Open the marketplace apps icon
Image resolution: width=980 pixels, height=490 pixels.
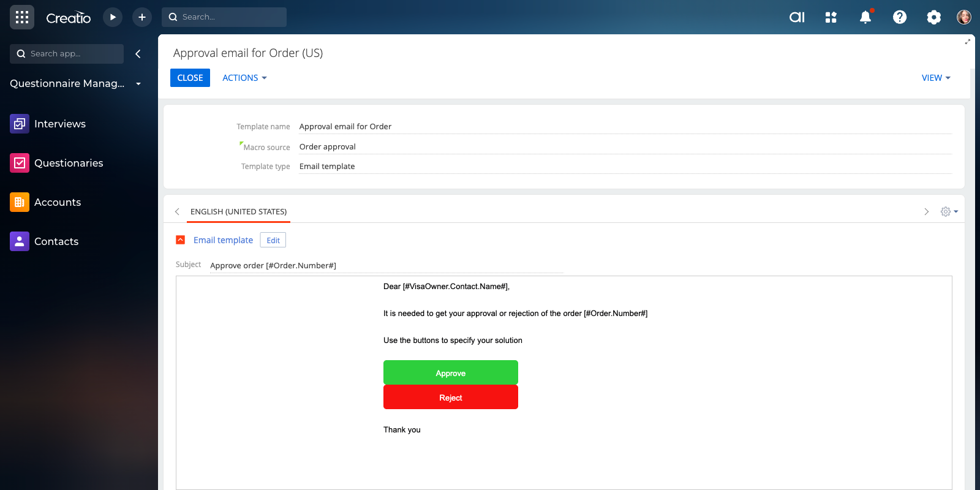(x=831, y=17)
